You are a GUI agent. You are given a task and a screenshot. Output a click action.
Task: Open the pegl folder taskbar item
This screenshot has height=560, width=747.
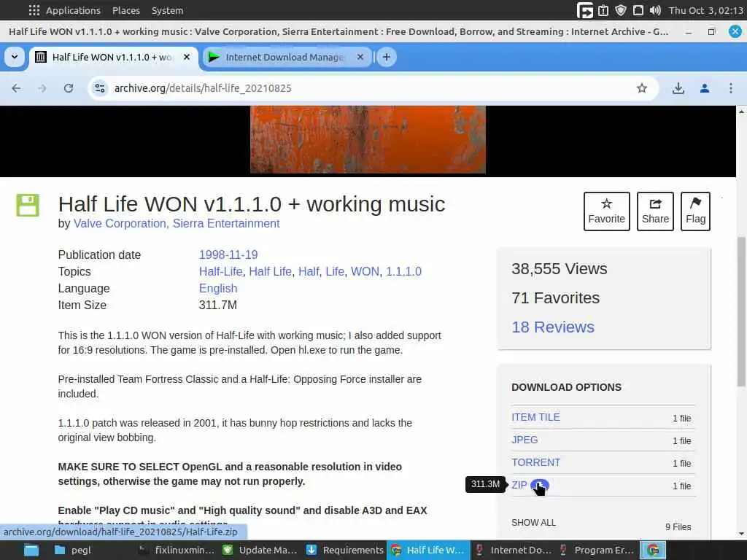point(72,551)
